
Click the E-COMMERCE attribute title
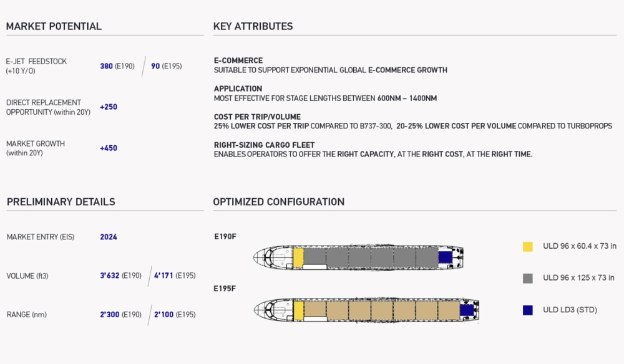[238, 60]
